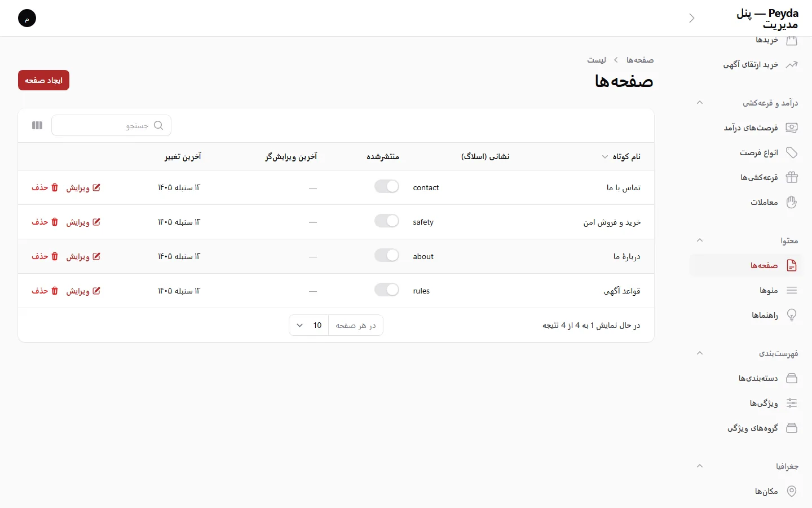The width and height of the screenshot is (812, 508).
Task: Click the تماس با ما page name
Action: (624, 187)
